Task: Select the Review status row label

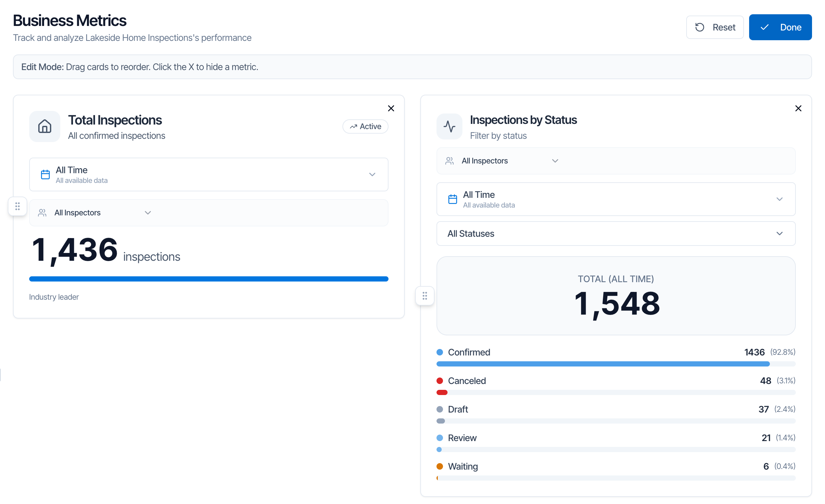Action: [462, 438]
